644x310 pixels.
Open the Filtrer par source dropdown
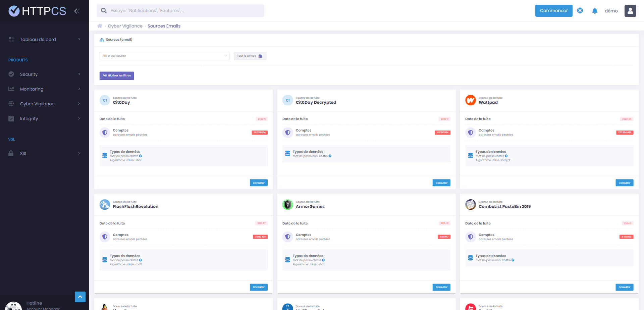click(164, 56)
